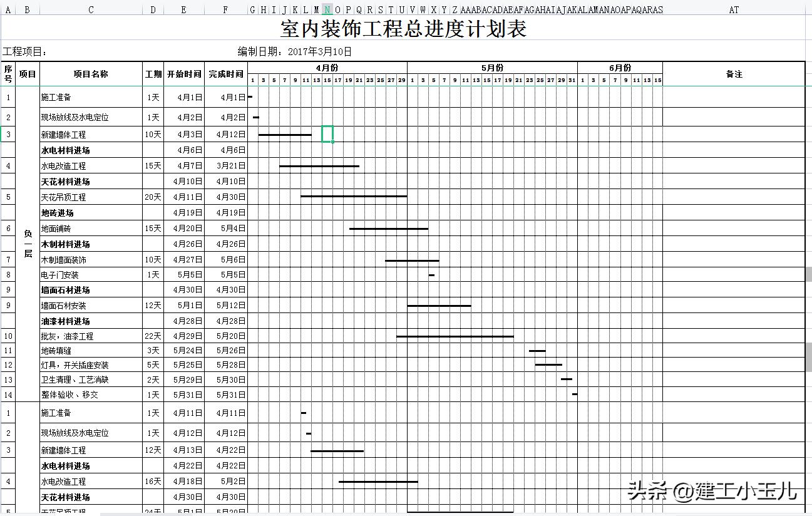
Task: Click the 序号 header cell
Action: point(8,74)
